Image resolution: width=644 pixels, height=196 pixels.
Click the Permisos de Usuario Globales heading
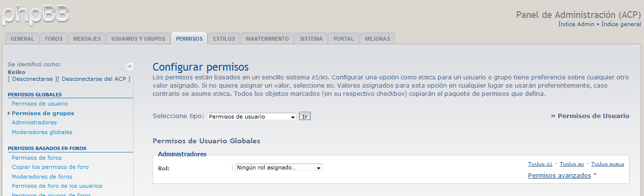point(206,141)
